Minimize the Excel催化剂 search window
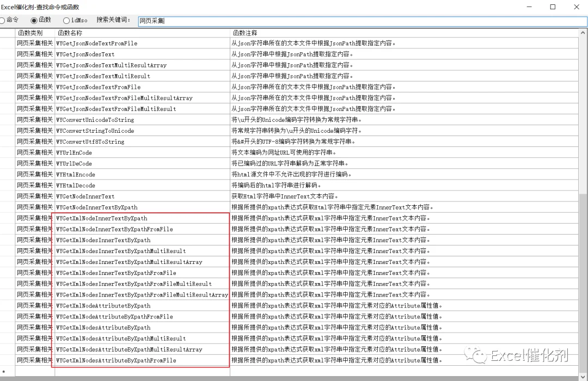This screenshot has width=588, height=381. coord(529,7)
